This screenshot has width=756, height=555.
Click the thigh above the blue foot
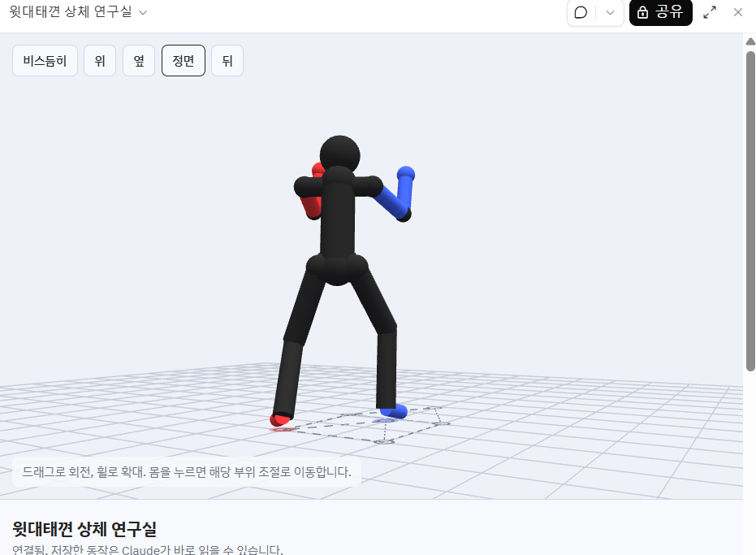point(375,301)
